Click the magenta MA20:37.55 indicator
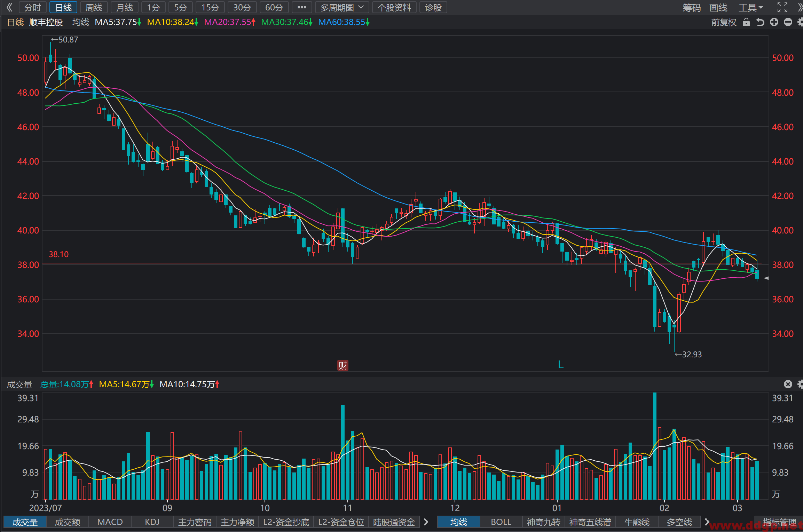This screenshot has height=532, width=803. [230, 22]
